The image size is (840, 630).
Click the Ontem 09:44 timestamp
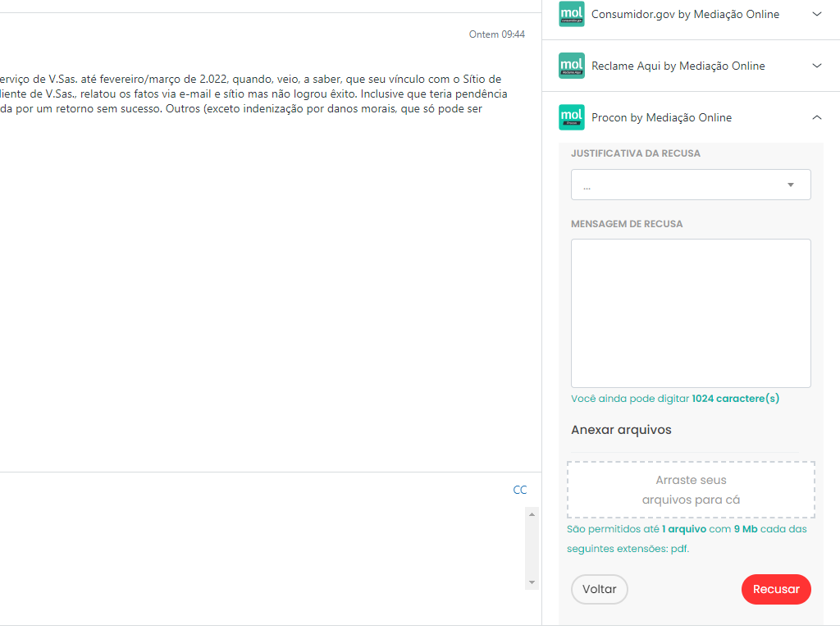tap(497, 34)
